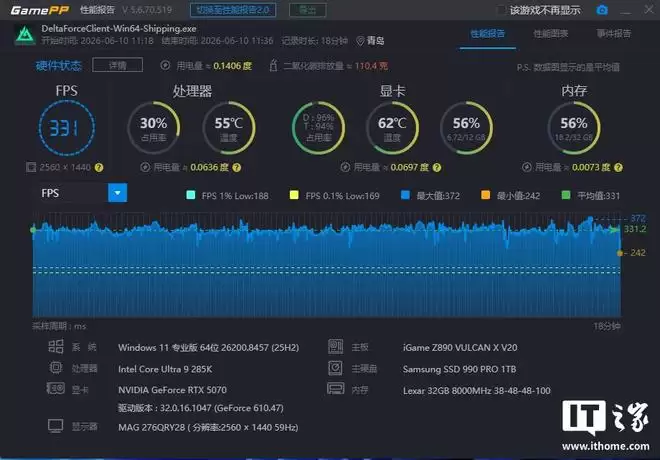
Task: Click the processor 55℃ temperature gauge
Action: pyautogui.click(x=229, y=128)
